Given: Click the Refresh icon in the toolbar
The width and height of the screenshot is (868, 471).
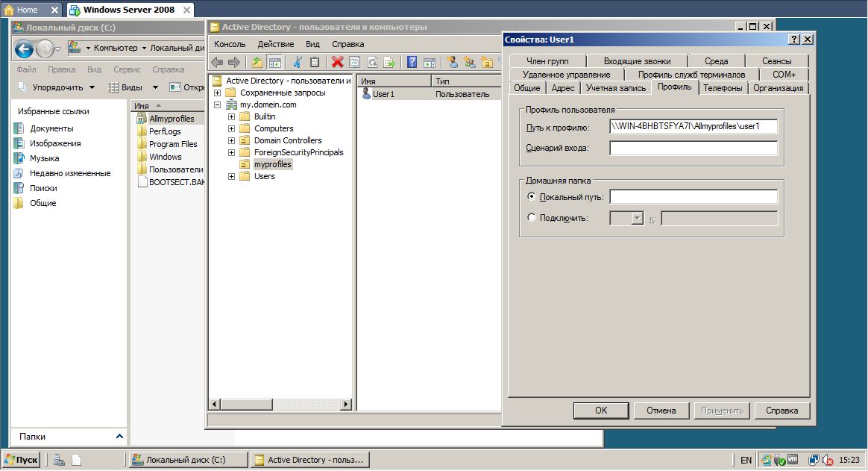Looking at the screenshot, I should pos(372,63).
